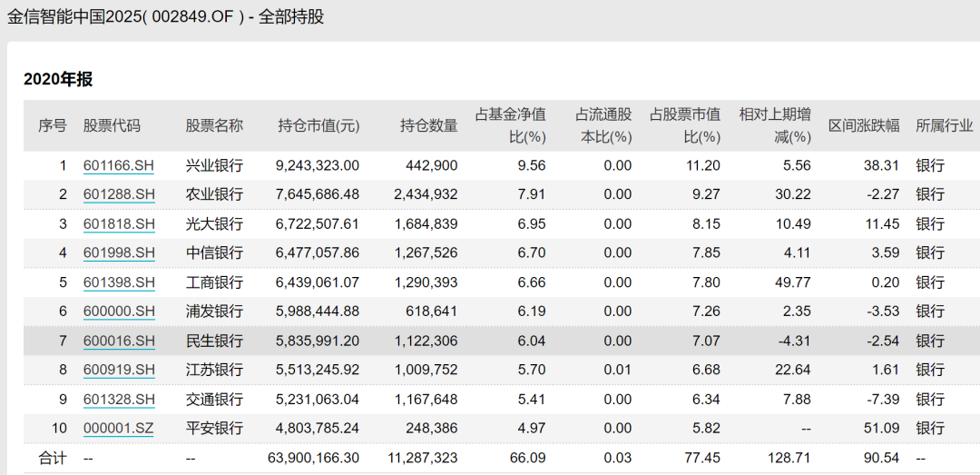Select the stock name 浦发银行
This screenshot has height=475, width=980.
pos(214,312)
